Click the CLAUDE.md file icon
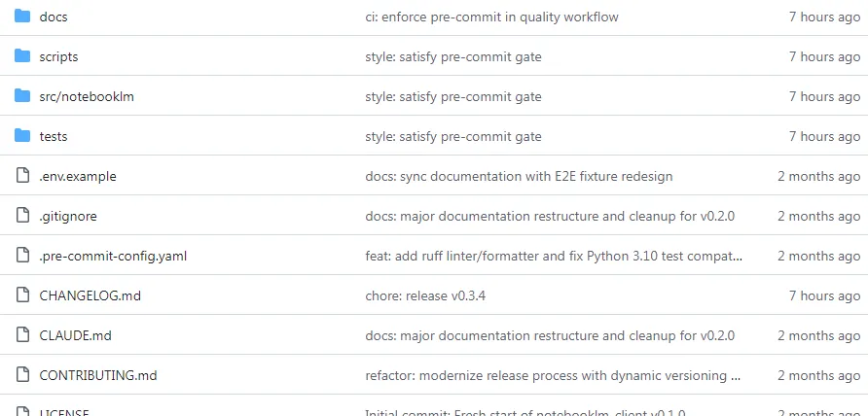The height and width of the screenshot is (416, 868). 23,335
